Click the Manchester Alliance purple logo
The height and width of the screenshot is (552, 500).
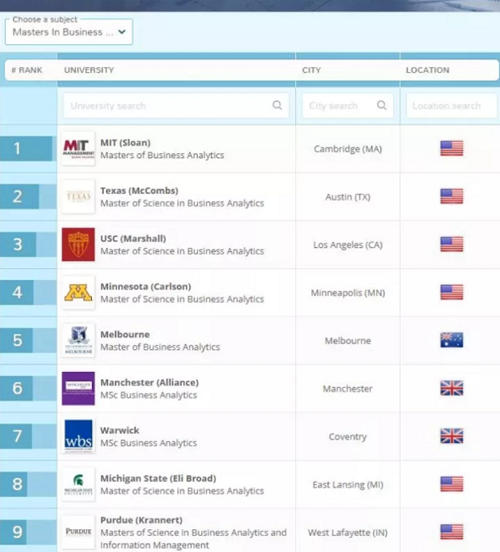(78, 388)
